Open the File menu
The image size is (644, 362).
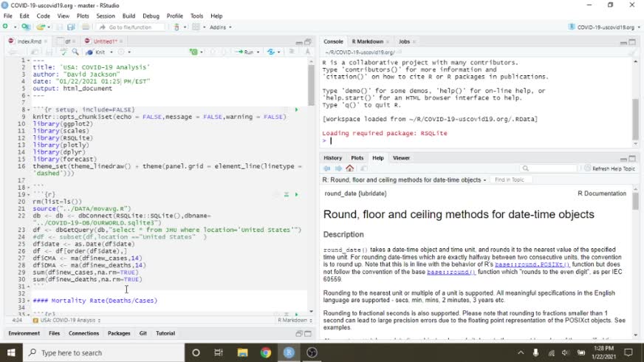click(x=8, y=16)
